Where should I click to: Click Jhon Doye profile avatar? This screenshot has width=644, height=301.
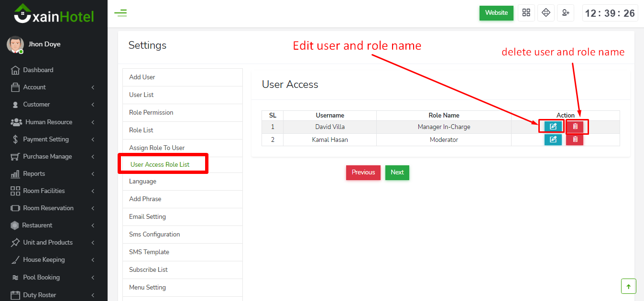click(x=15, y=44)
